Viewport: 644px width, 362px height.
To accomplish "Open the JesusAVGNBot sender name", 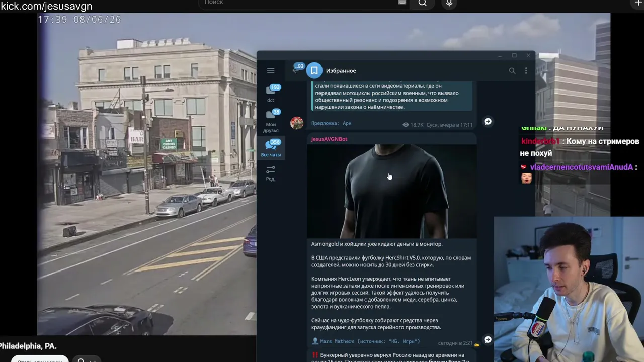I will coord(329,139).
